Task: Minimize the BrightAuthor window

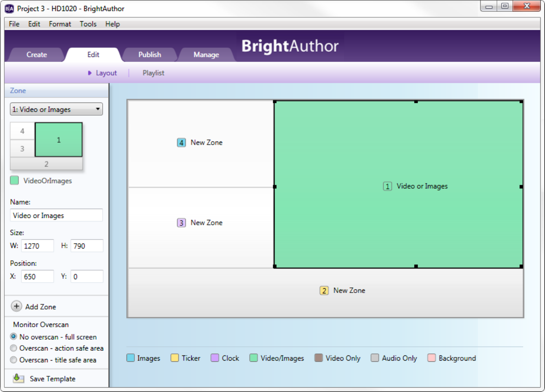Action: tap(489, 6)
